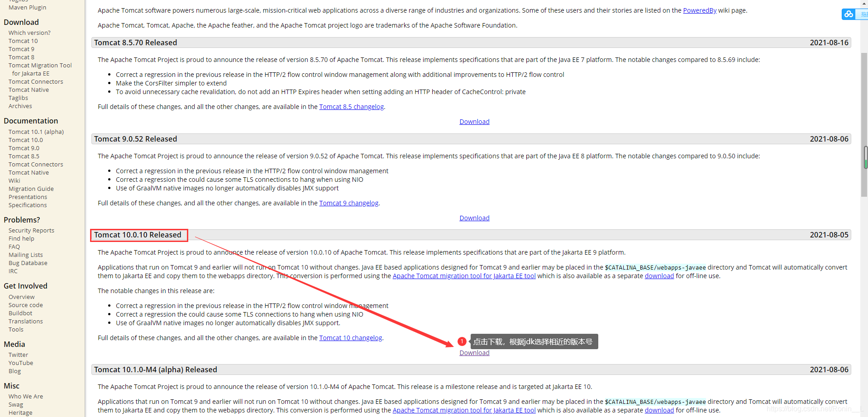Open the Maven Plugin sidebar link
This screenshot has height=417, width=868.
pos(27,7)
